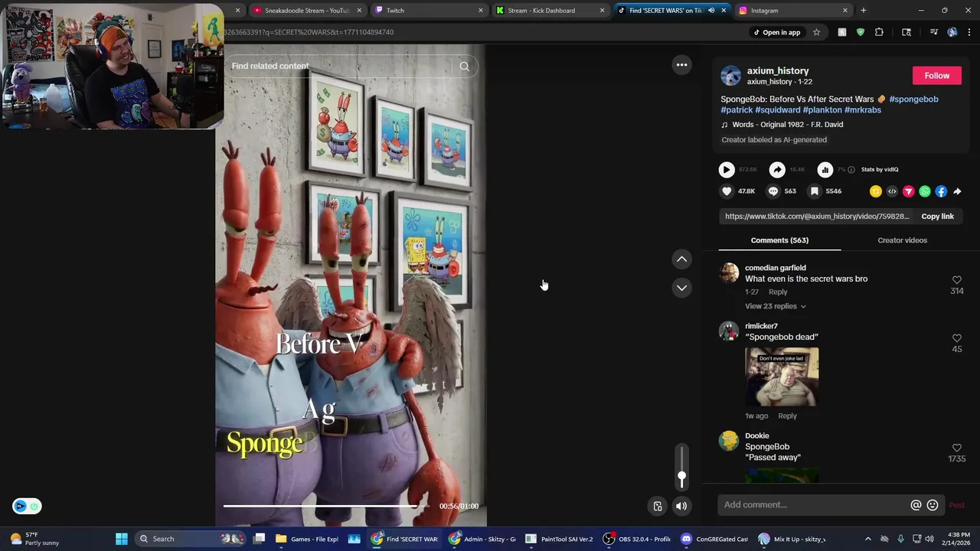Open the Windows Start menu
Screen dimensions: 980x551
121,539
